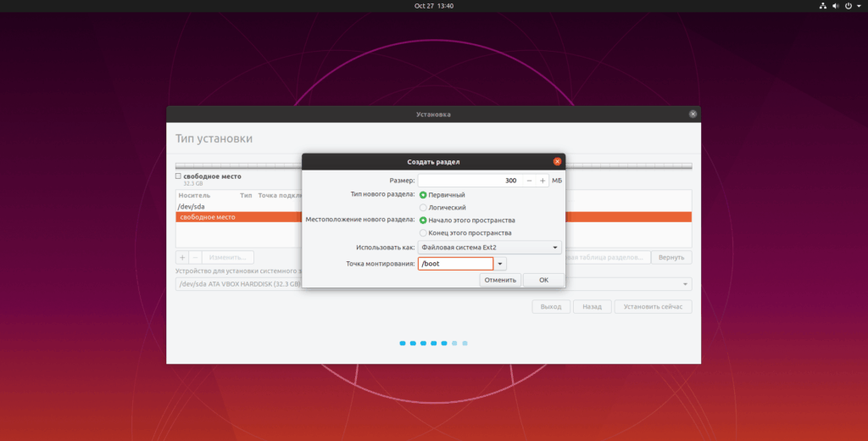Expand the mount point dropdown arrow

coord(500,264)
